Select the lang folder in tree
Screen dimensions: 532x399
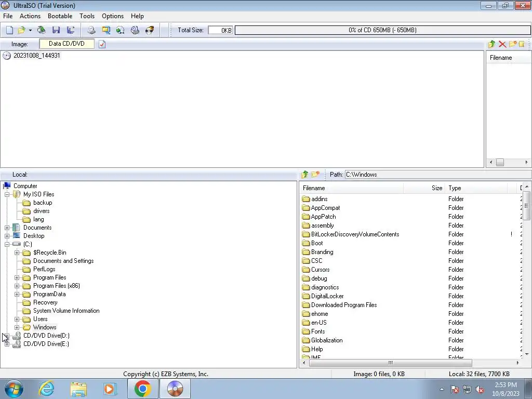(38, 219)
